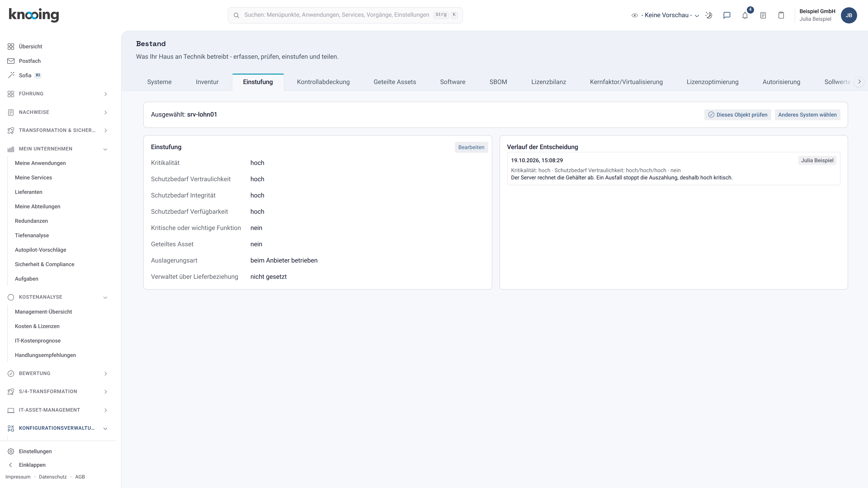868x488 pixels.
Task: Expand the IT-ASSET-MANAGEMENT section
Action: tap(58, 410)
